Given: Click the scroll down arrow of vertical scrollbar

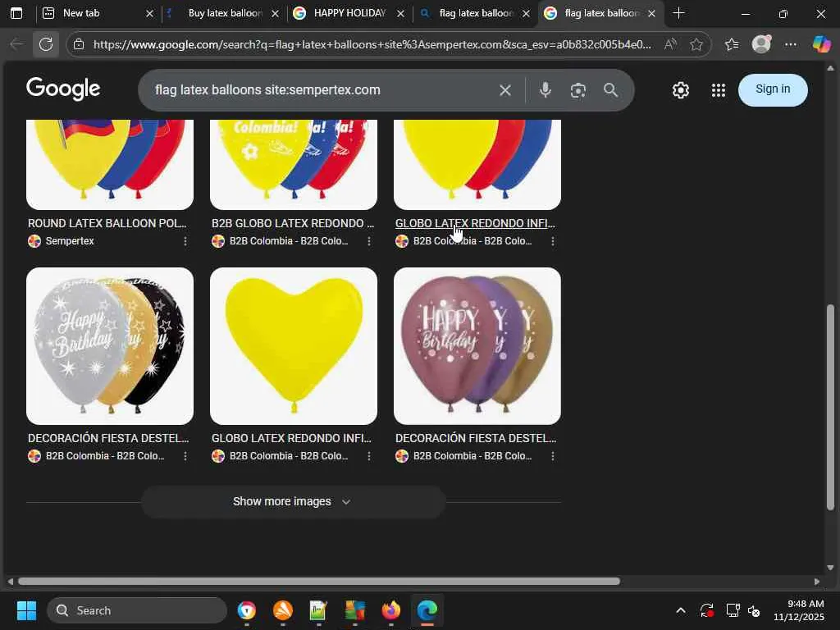Looking at the screenshot, I should click(x=830, y=568).
